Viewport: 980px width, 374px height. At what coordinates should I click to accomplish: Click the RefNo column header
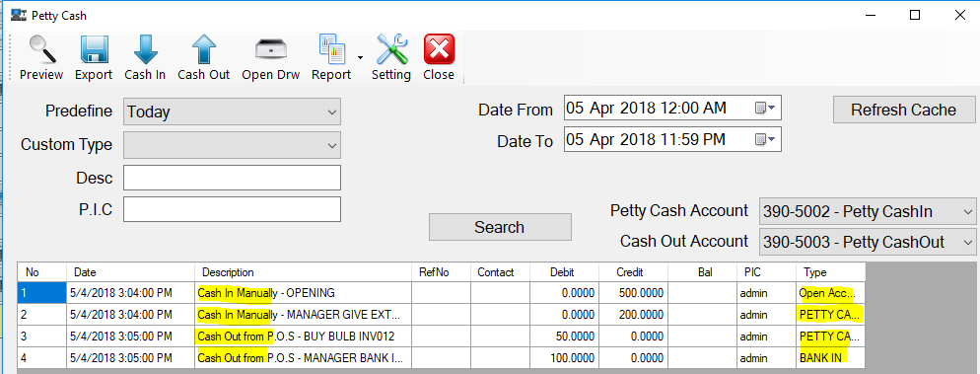point(441,272)
